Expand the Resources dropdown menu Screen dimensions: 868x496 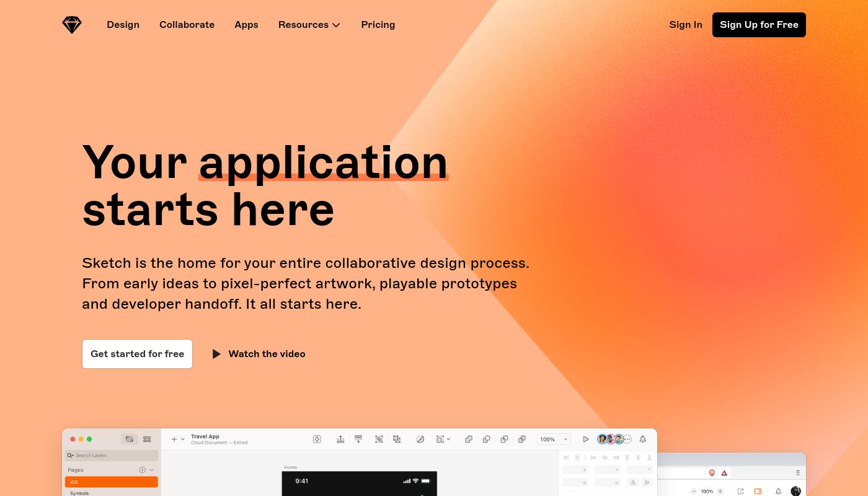click(x=309, y=25)
